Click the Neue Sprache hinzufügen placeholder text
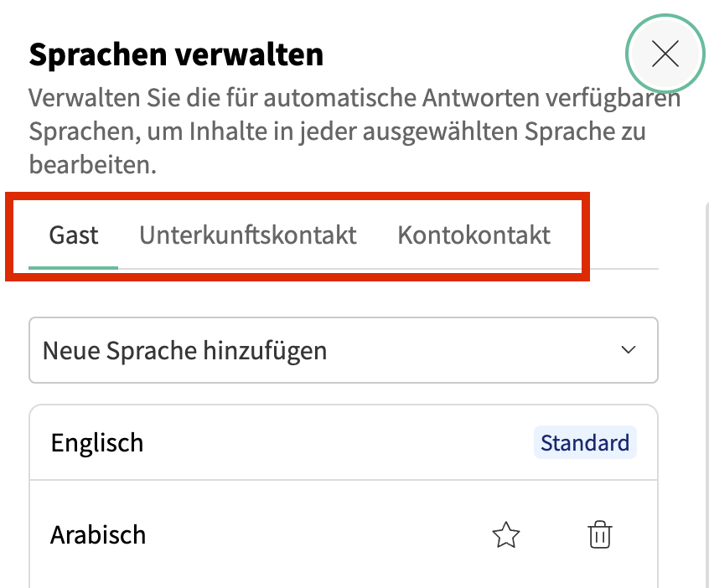The width and height of the screenshot is (709, 588). coord(184,350)
